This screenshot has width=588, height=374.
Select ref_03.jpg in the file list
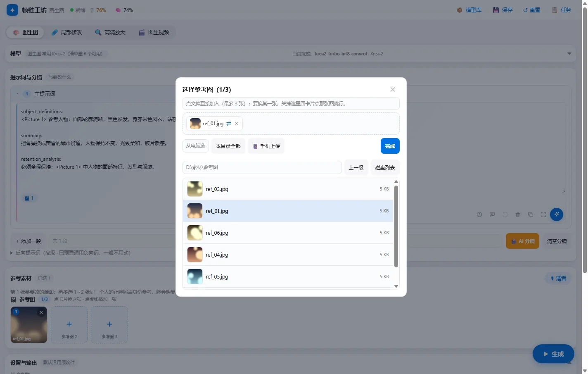point(288,189)
